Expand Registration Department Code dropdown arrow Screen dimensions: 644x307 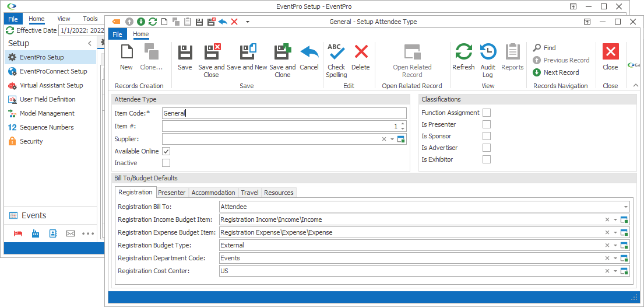[615, 259]
